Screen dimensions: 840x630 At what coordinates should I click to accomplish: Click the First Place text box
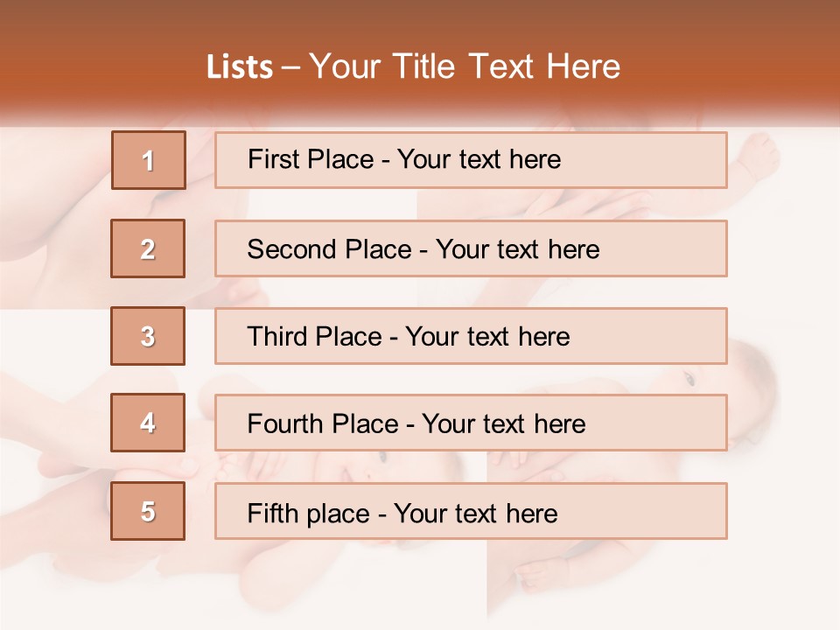click(x=471, y=160)
